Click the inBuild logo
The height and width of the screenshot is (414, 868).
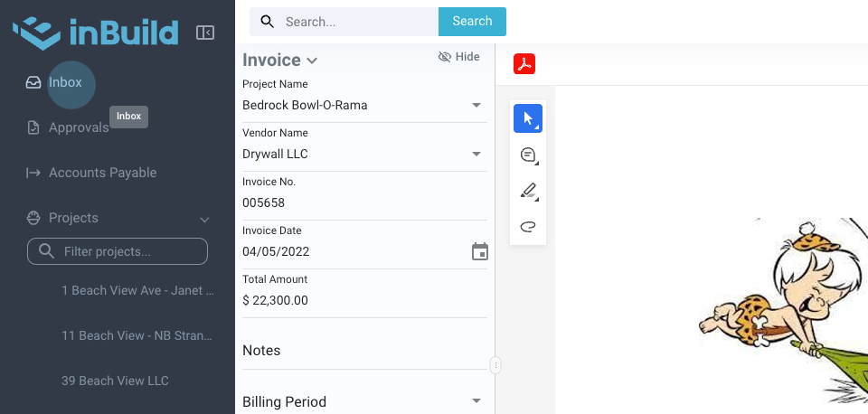(x=95, y=33)
